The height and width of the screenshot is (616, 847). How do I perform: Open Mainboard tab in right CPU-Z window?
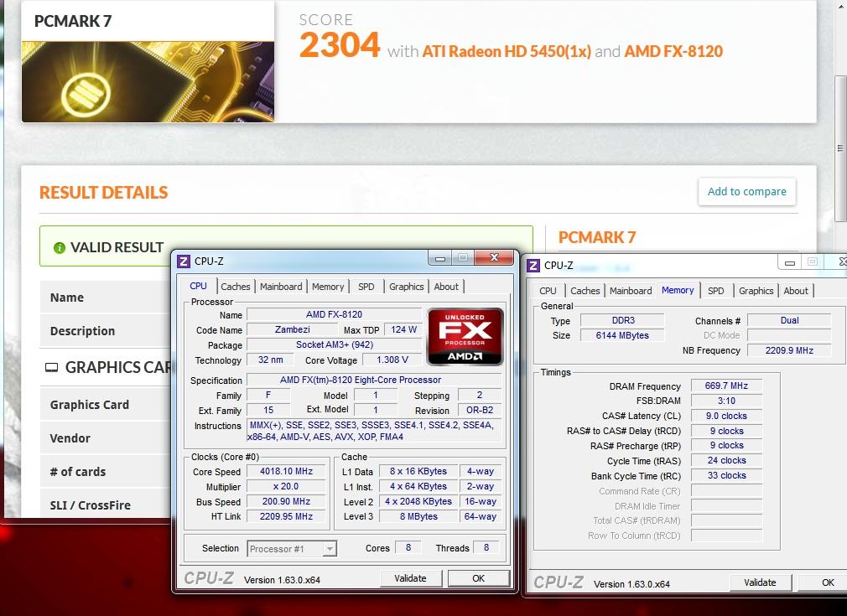(631, 291)
